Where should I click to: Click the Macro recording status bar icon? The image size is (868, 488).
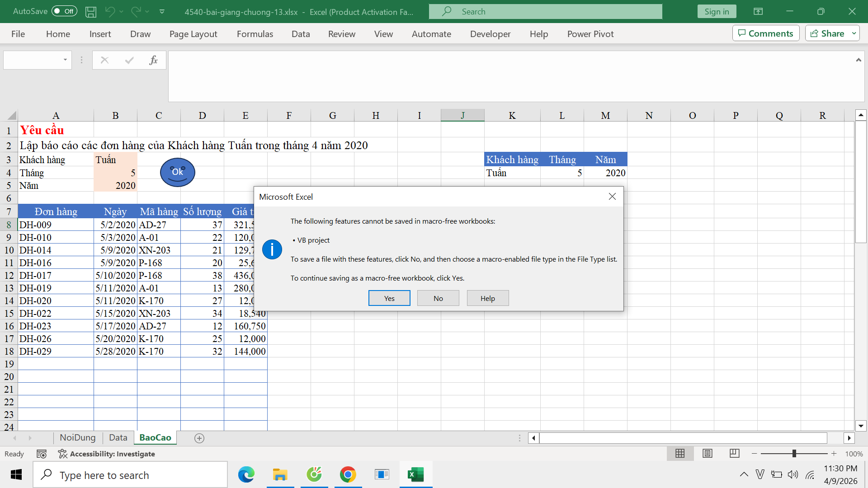point(42,454)
